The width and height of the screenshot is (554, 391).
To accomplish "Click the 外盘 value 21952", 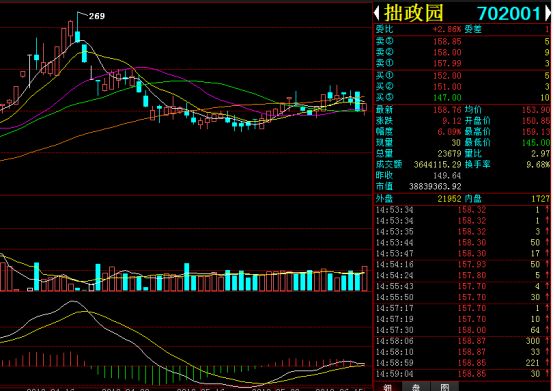I will click(449, 199).
